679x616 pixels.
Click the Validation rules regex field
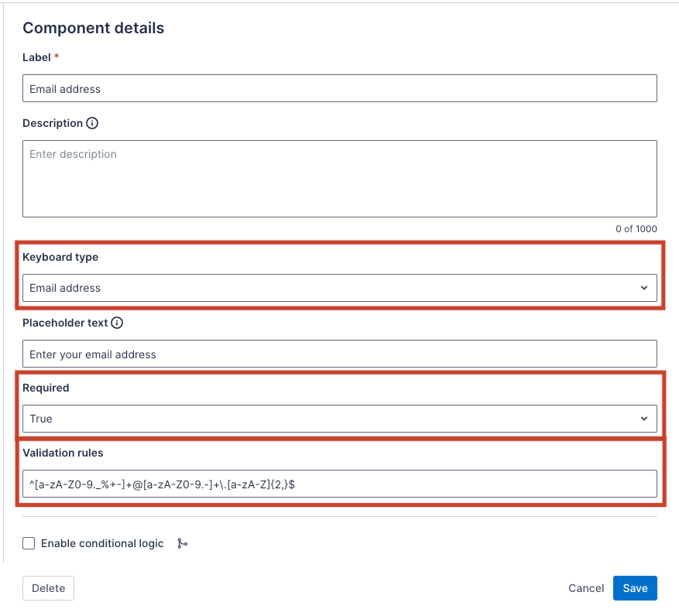[x=339, y=484]
